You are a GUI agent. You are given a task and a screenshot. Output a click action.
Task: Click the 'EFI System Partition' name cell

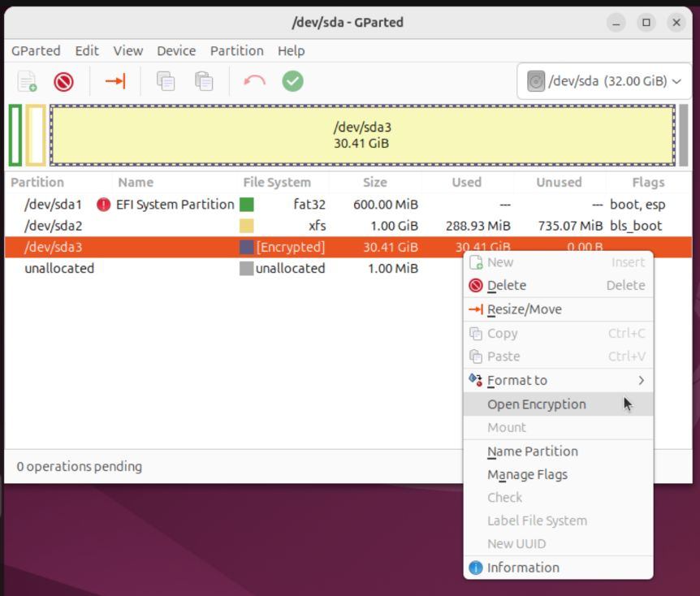coord(175,205)
